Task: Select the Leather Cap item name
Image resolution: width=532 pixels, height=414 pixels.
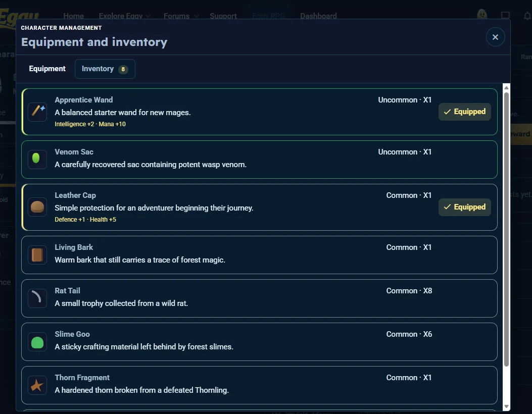Action: click(75, 195)
